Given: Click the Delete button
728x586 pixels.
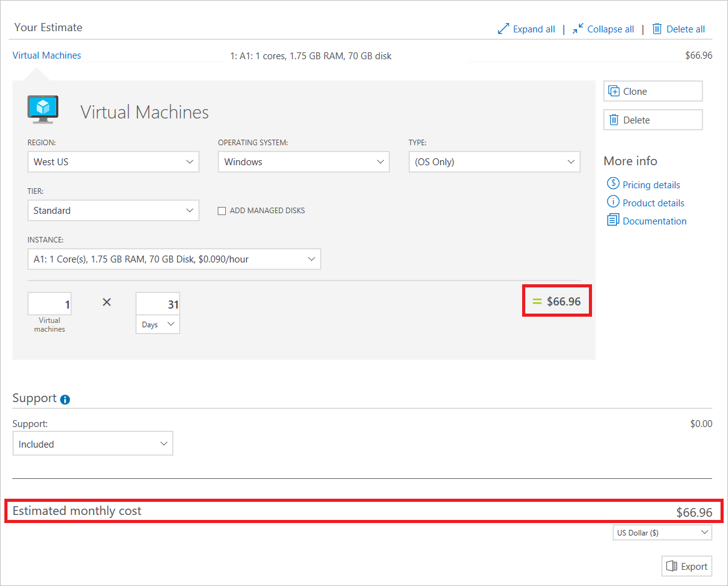Looking at the screenshot, I should (x=653, y=120).
